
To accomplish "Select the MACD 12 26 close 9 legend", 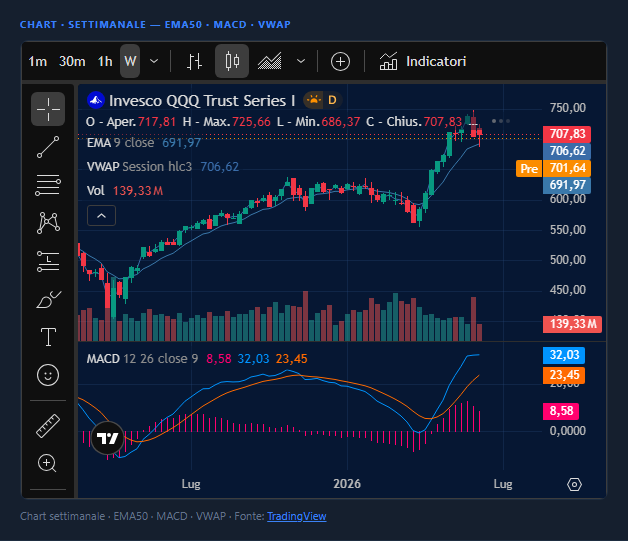I will click(x=142, y=358).
